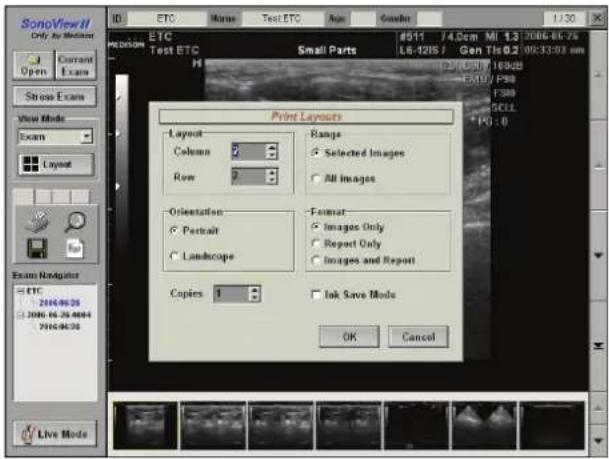
Task: Go to next image with down arrow
Action: pyautogui.click(x=599, y=255)
